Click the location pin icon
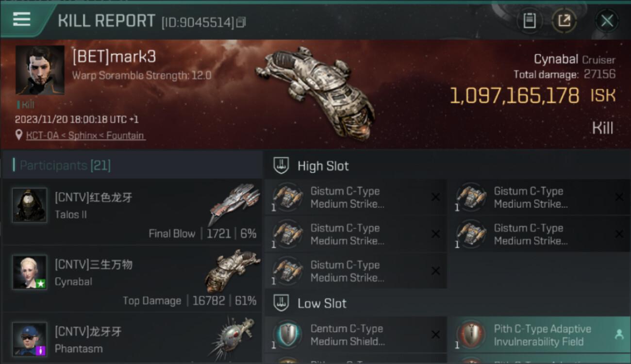This screenshot has width=631, height=364. coord(19,135)
